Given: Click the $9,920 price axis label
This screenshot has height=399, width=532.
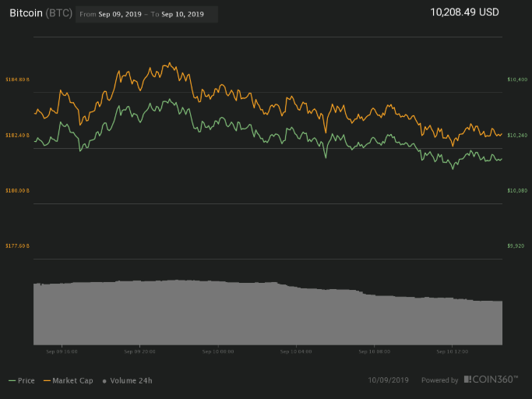Looking at the screenshot, I should point(516,245).
